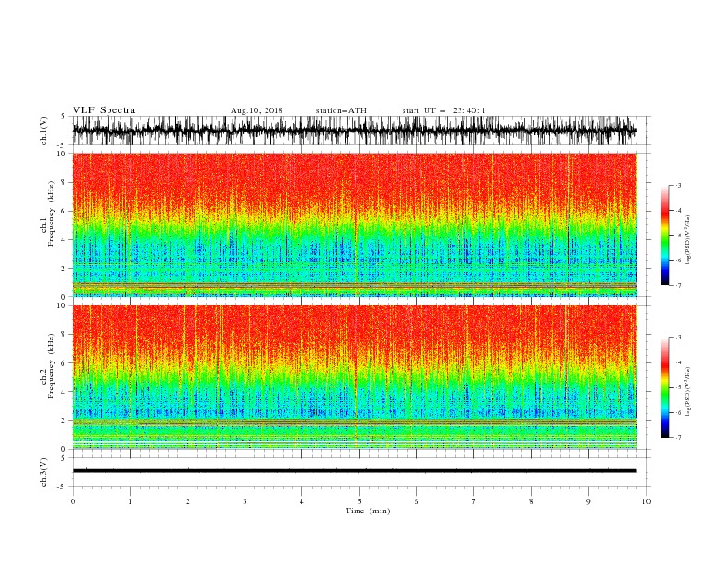Image resolution: width=728 pixels, height=563 pixels.
Task: Click the "8" kHz tick on ch.1 axis
Action: click(x=63, y=182)
